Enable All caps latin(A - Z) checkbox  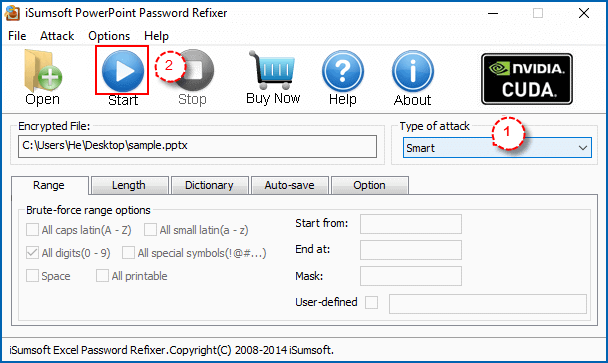32,230
